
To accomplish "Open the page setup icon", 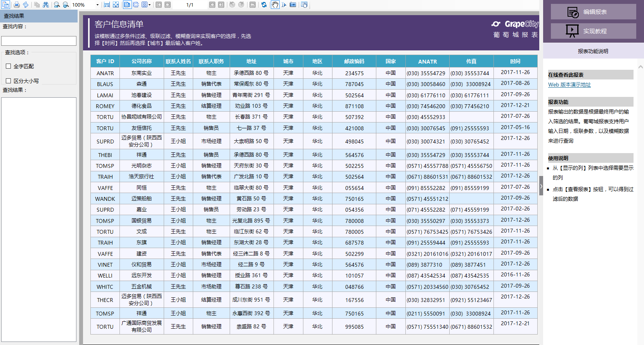I will [26, 5].
